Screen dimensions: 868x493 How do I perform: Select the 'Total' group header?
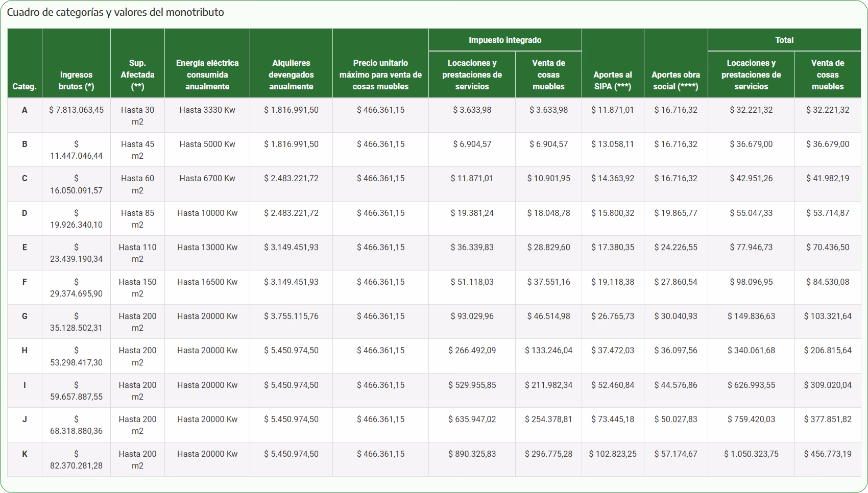[x=784, y=40]
